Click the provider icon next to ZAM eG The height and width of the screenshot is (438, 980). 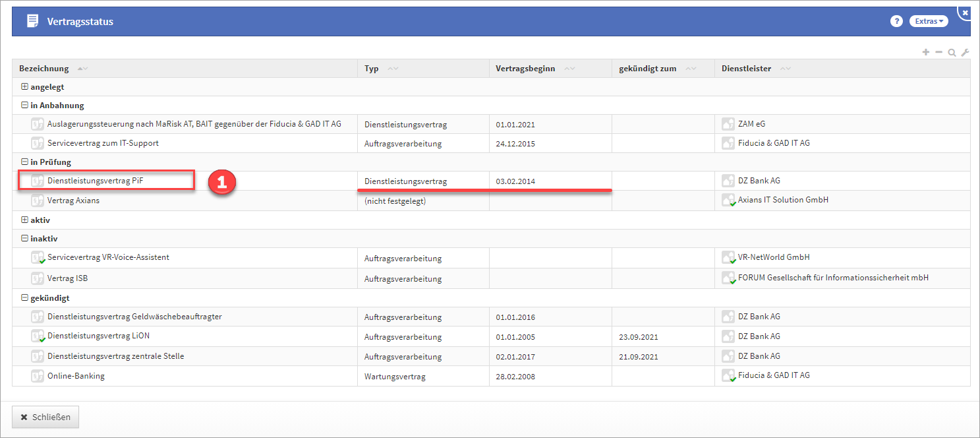pyautogui.click(x=728, y=124)
